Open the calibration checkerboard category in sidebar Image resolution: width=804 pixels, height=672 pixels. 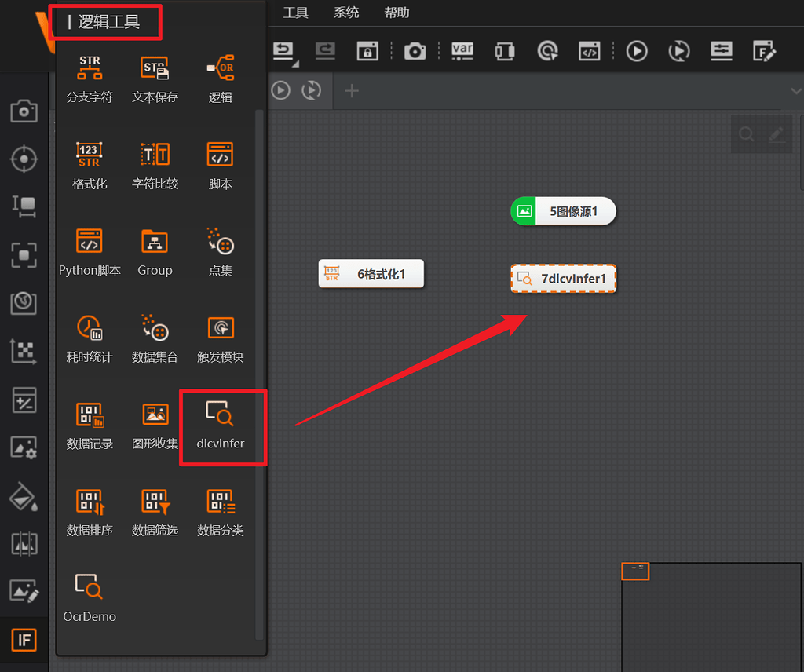pos(24,351)
